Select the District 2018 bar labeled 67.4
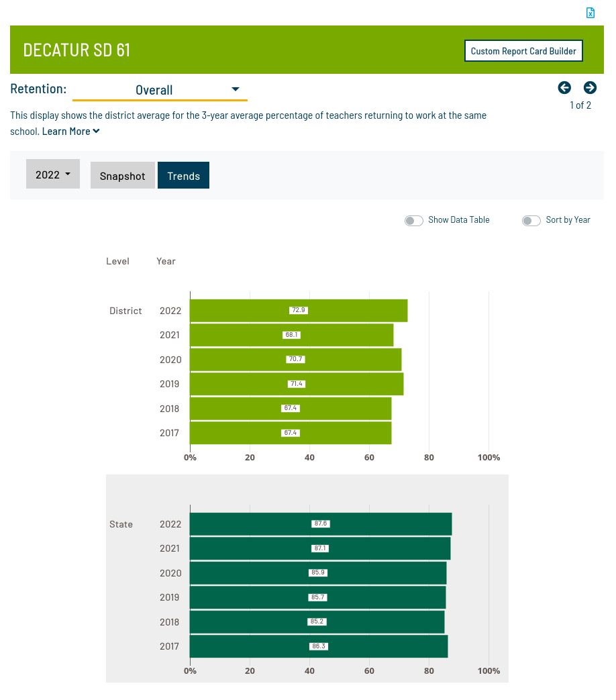The image size is (616, 700). (x=290, y=408)
